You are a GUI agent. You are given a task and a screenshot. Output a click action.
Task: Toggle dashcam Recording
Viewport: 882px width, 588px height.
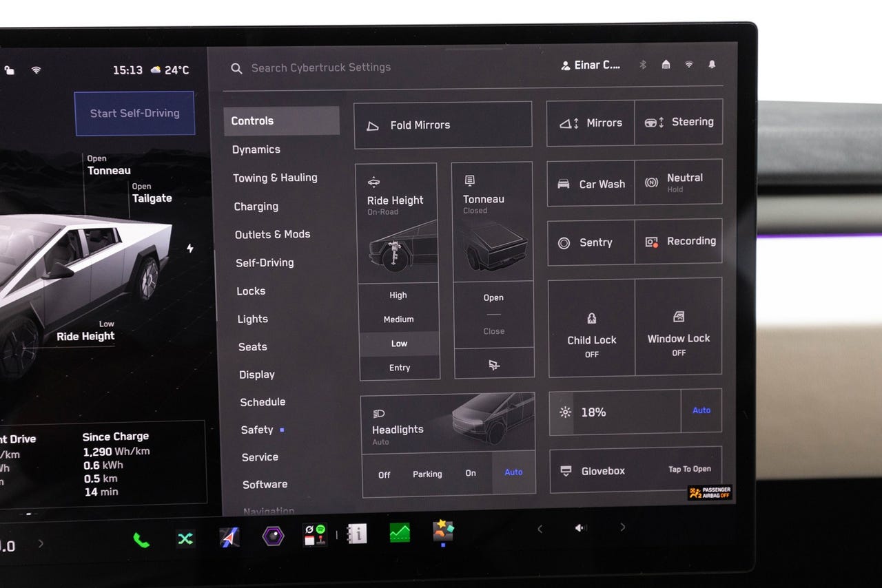679,242
